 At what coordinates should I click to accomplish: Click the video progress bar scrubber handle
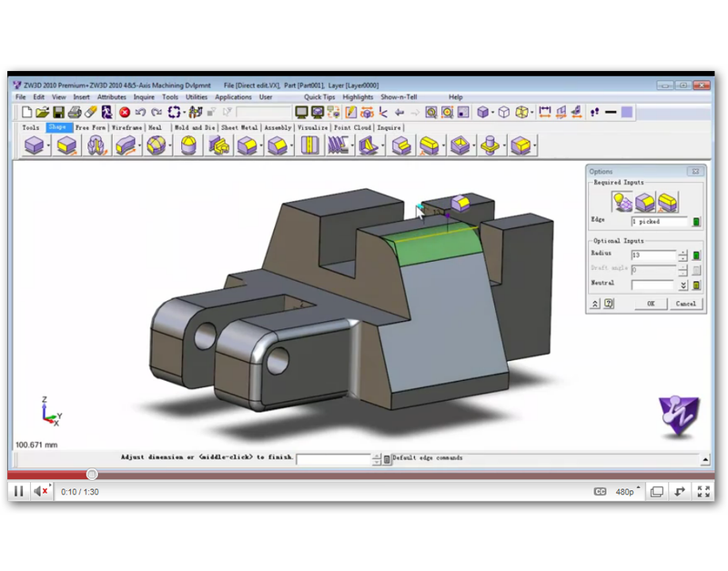coord(92,474)
